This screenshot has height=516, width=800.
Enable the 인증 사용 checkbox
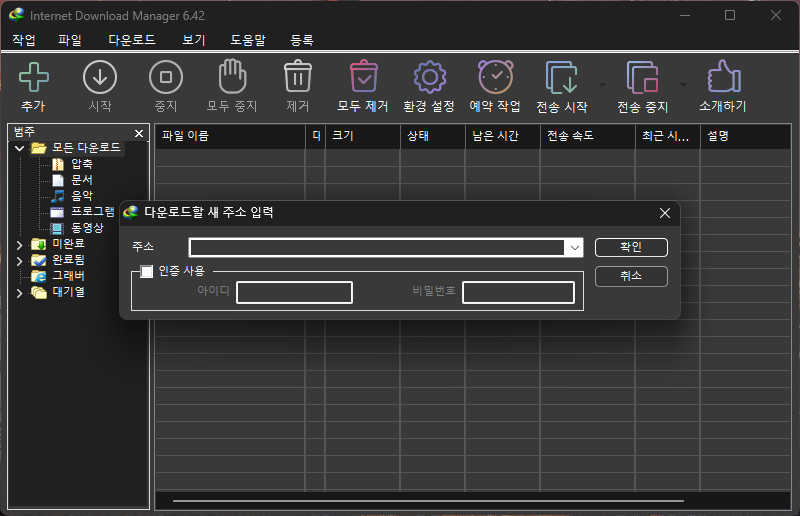pos(146,271)
